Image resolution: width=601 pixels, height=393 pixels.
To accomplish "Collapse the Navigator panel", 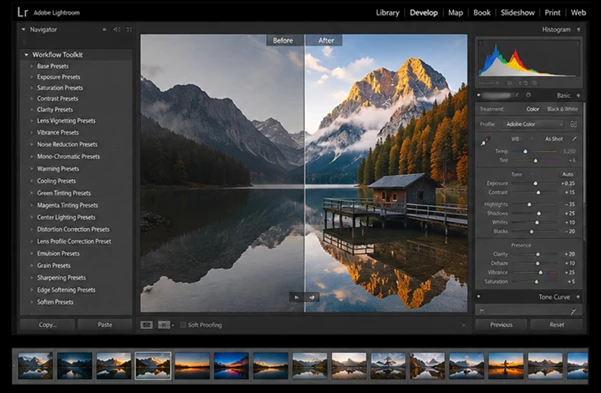I will pos(23,30).
